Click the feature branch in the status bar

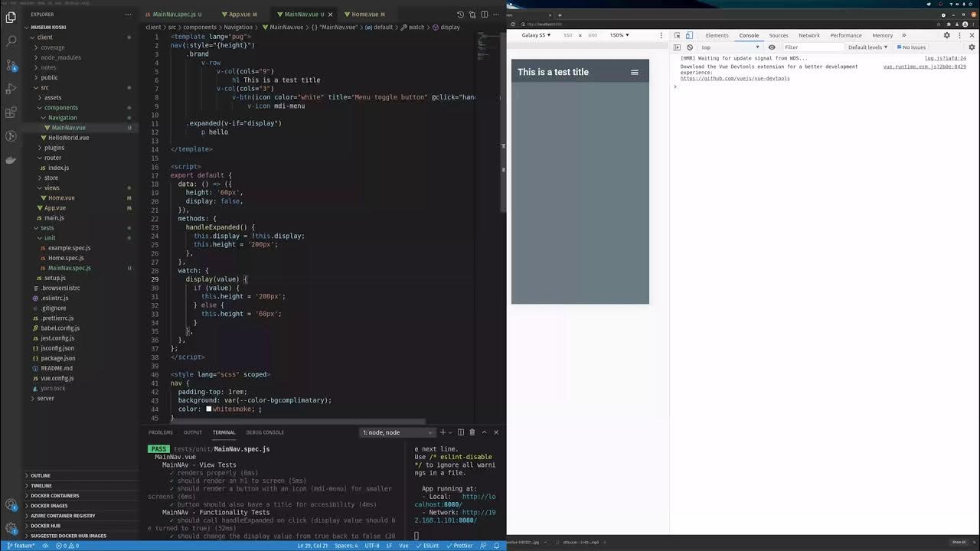point(21,546)
